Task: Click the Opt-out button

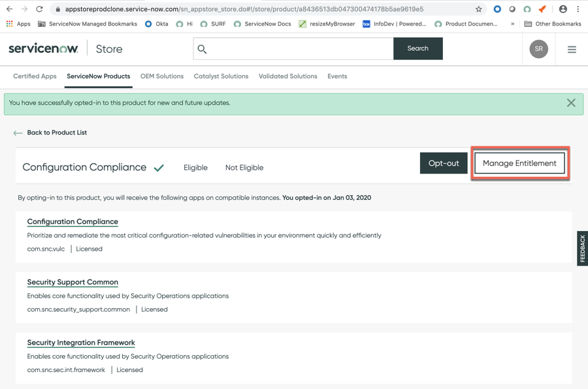Action: pos(444,163)
